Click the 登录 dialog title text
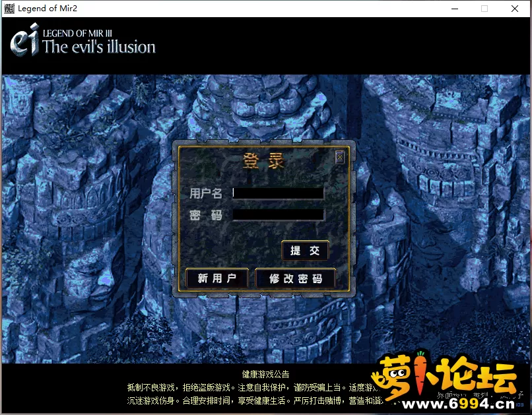 (263, 161)
